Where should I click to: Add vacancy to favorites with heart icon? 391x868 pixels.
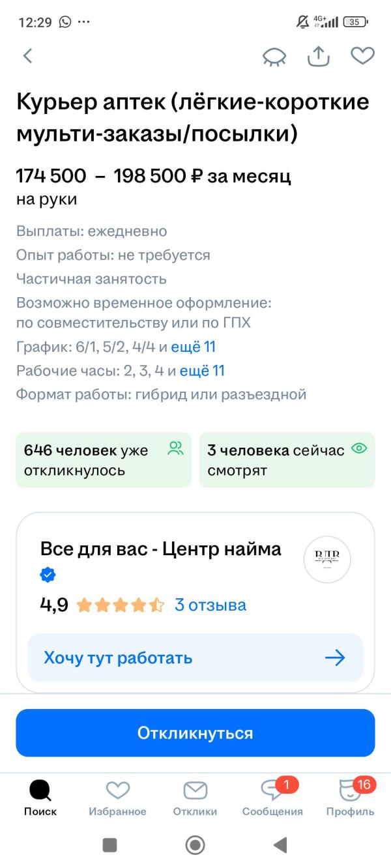(362, 56)
